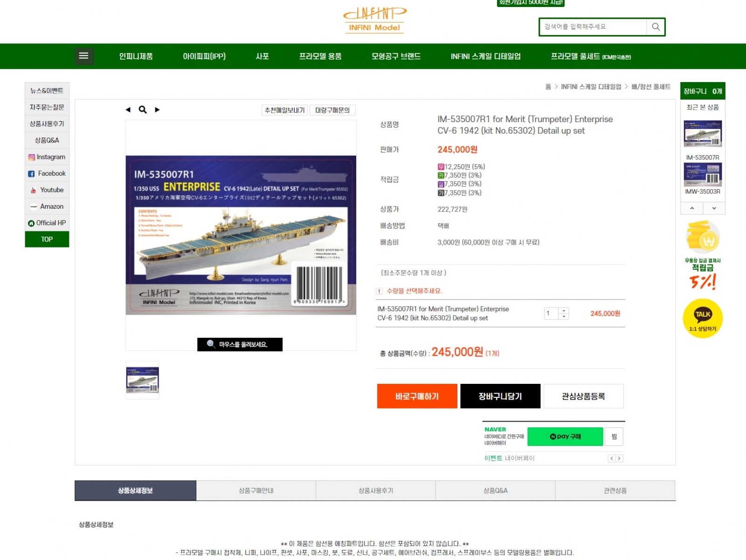Screen dimensions: 746x560
Task: Go to next Naver event
Action: pyautogui.click(x=619, y=458)
